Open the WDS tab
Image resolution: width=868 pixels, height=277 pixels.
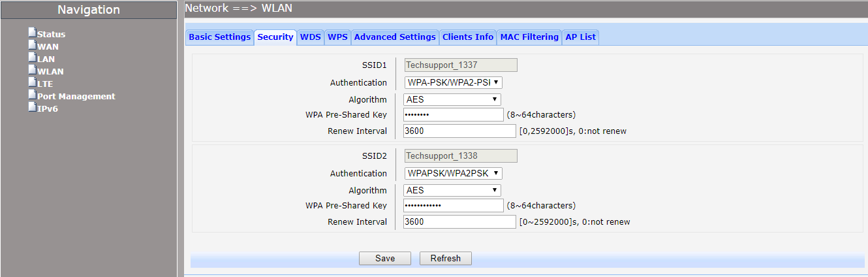point(311,37)
